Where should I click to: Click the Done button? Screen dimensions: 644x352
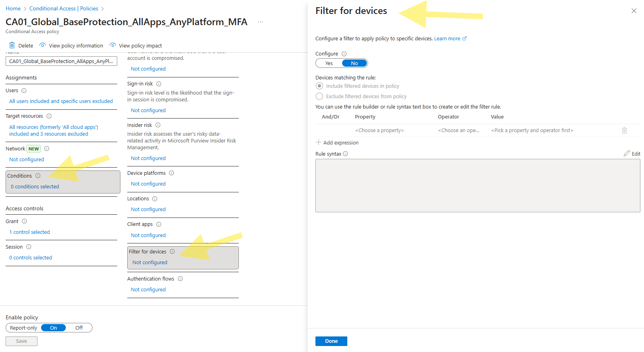[331, 341]
